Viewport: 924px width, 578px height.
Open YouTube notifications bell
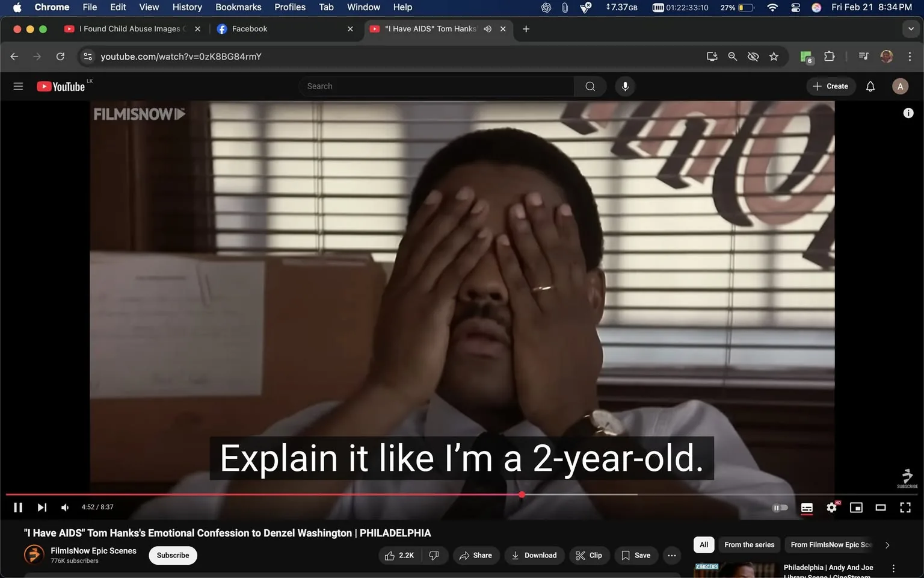[870, 86]
